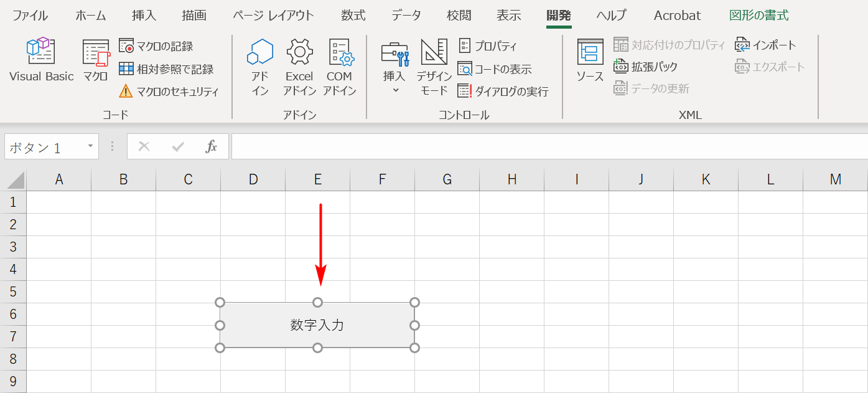Run ダイアログの実行
Viewport: 868px width, 393px height.
point(503,91)
